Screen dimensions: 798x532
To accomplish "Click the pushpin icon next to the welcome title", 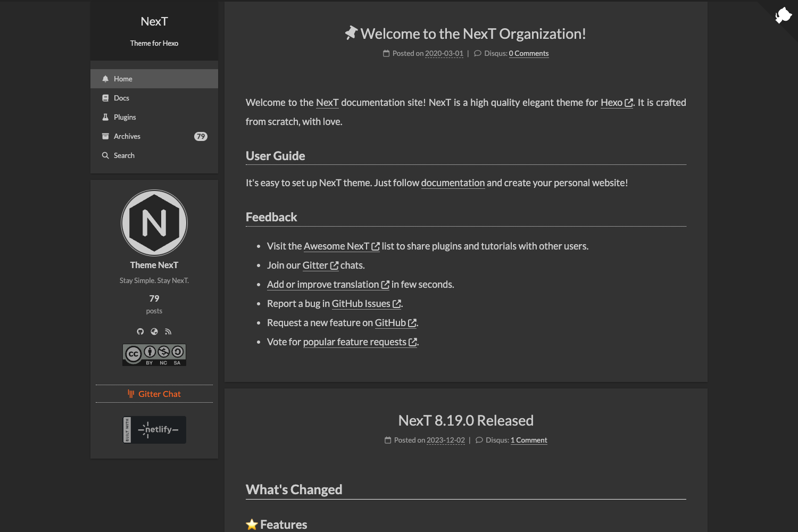I will click(350, 33).
